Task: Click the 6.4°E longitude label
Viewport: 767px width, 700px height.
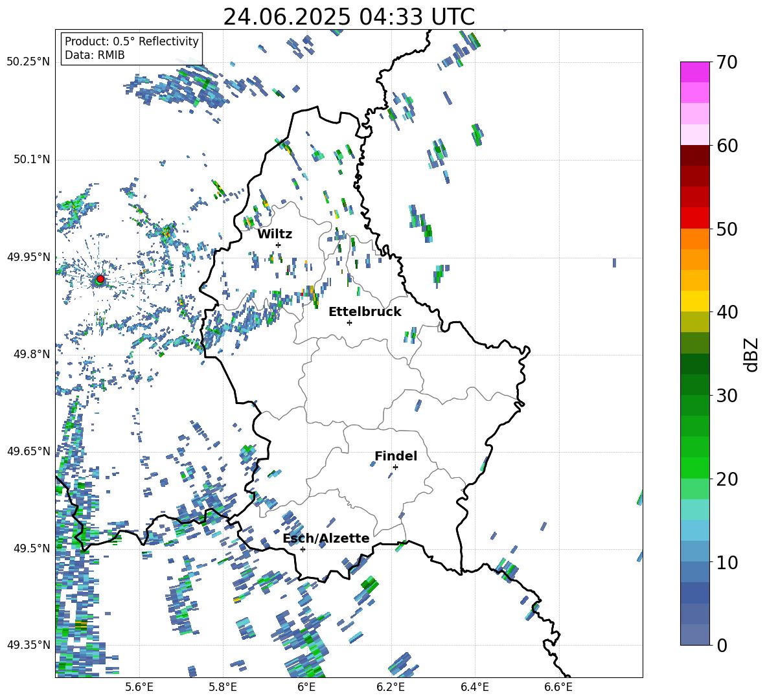Action: pyautogui.click(x=474, y=687)
